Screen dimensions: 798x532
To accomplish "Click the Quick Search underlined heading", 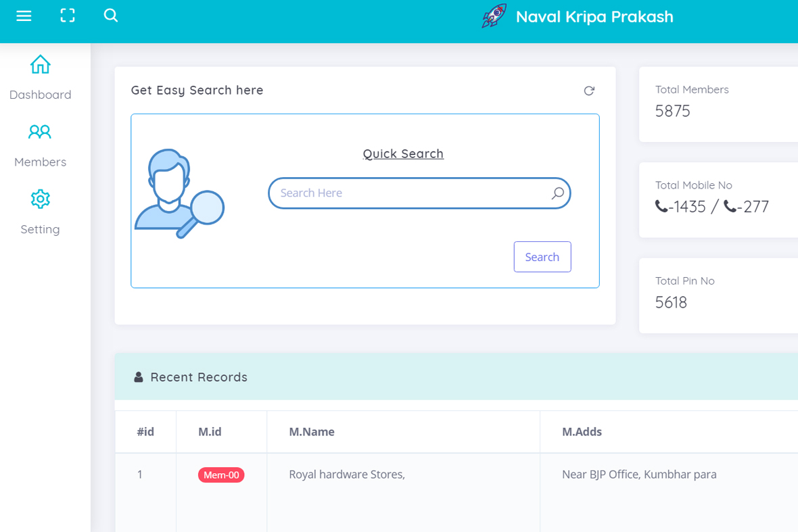I will pyautogui.click(x=403, y=153).
